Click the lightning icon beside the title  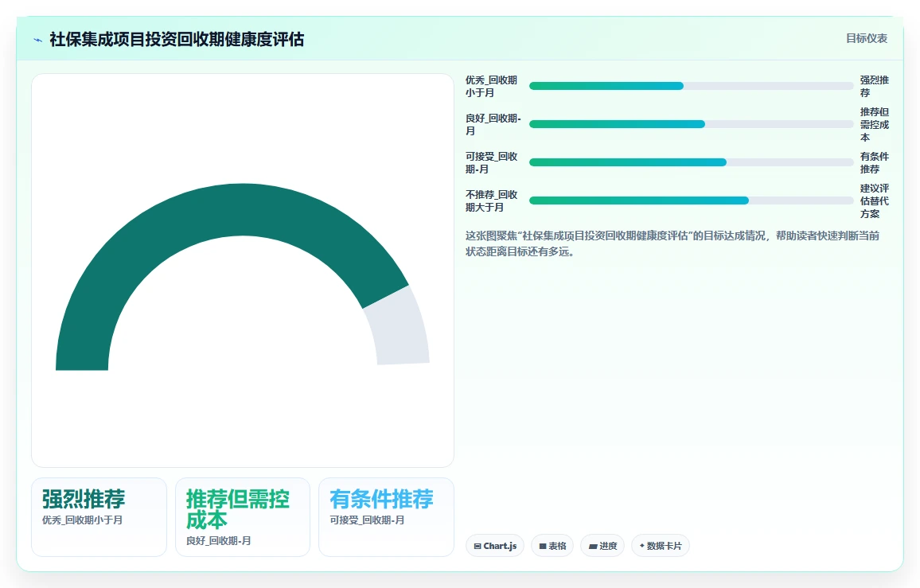(x=38, y=40)
